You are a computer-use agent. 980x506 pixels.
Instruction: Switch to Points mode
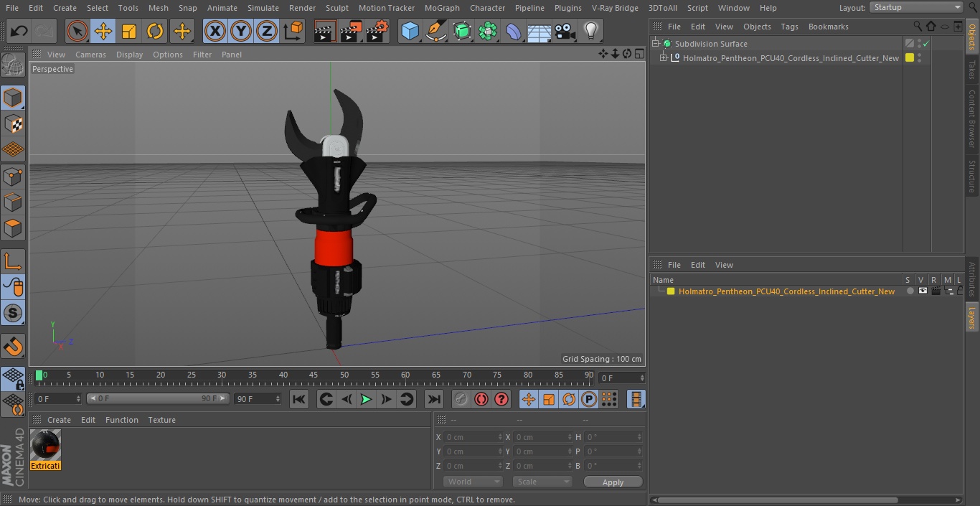point(13,176)
